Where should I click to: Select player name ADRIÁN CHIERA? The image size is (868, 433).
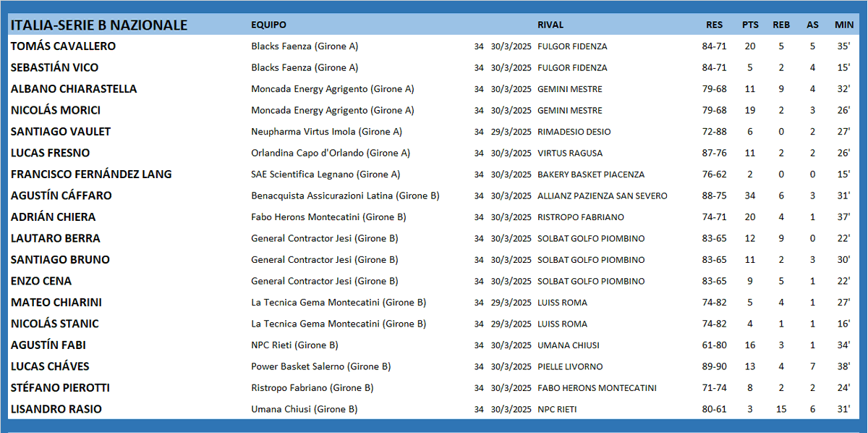[x=53, y=217]
